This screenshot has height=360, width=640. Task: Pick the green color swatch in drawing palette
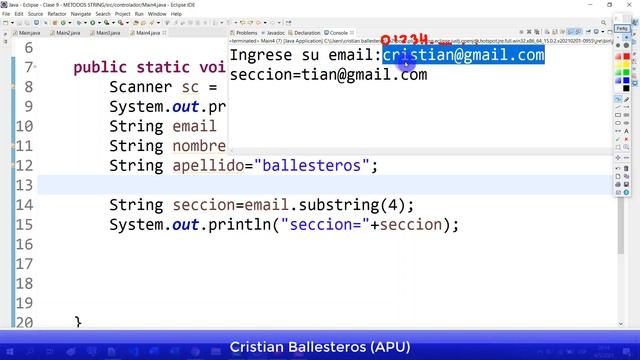click(627, 72)
